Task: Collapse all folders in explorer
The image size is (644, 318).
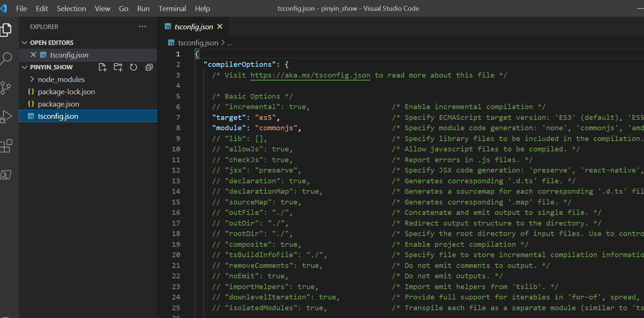Action: pyautogui.click(x=149, y=67)
